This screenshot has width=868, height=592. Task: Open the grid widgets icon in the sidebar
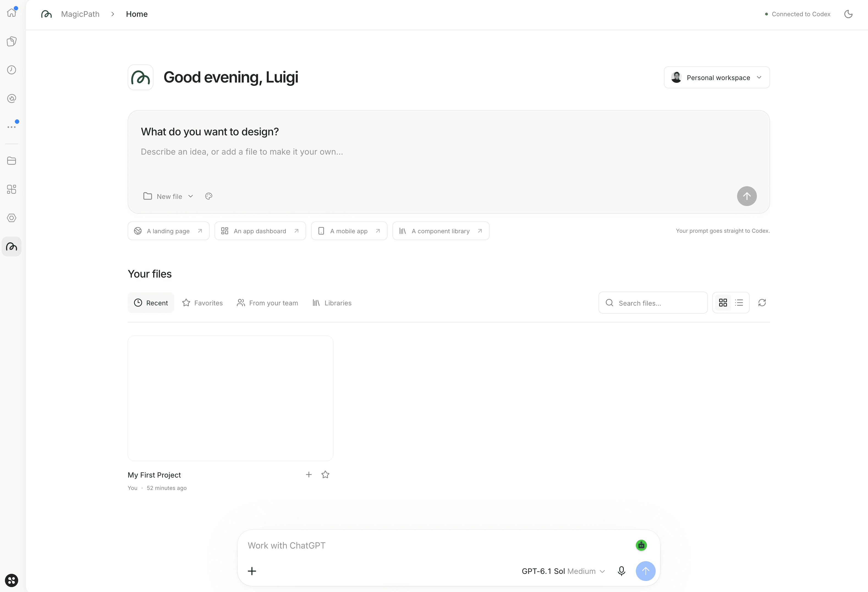pyautogui.click(x=12, y=189)
